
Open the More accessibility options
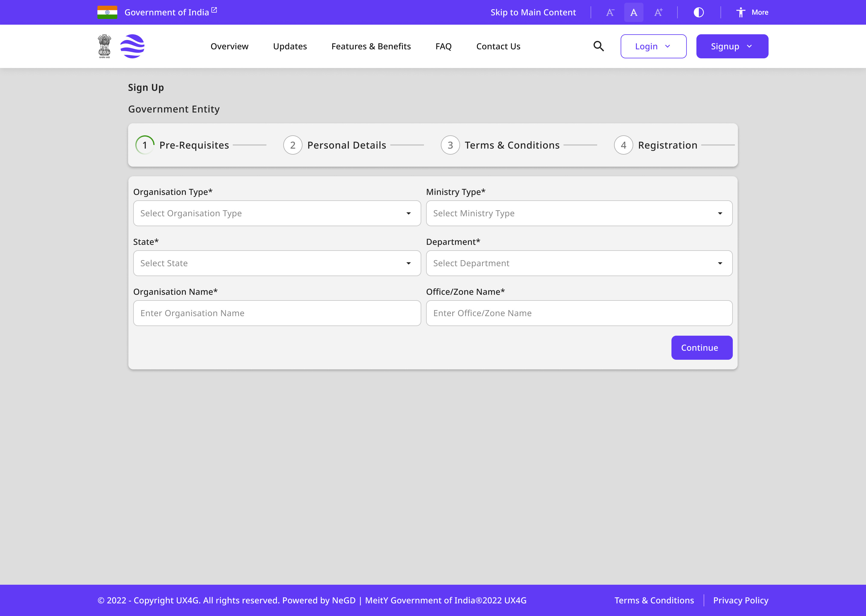click(x=752, y=13)
